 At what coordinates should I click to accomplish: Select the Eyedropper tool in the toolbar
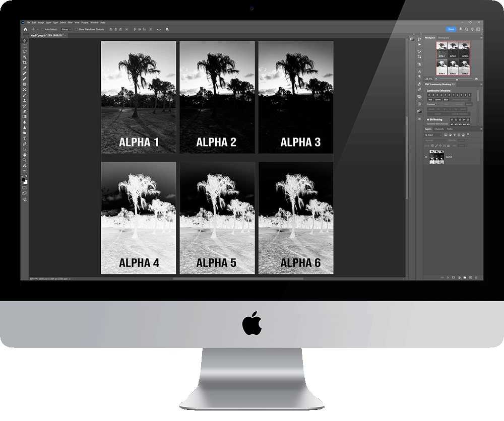pyautogui.click(x=25, y=68)
